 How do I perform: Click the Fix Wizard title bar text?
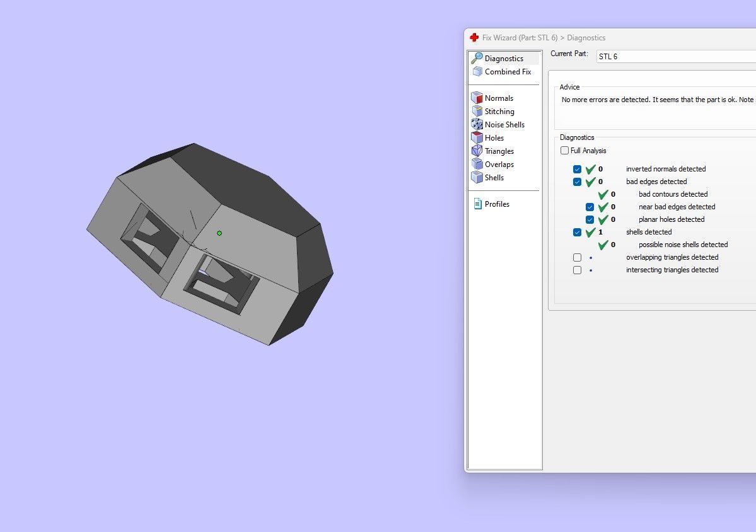(544, 38)
